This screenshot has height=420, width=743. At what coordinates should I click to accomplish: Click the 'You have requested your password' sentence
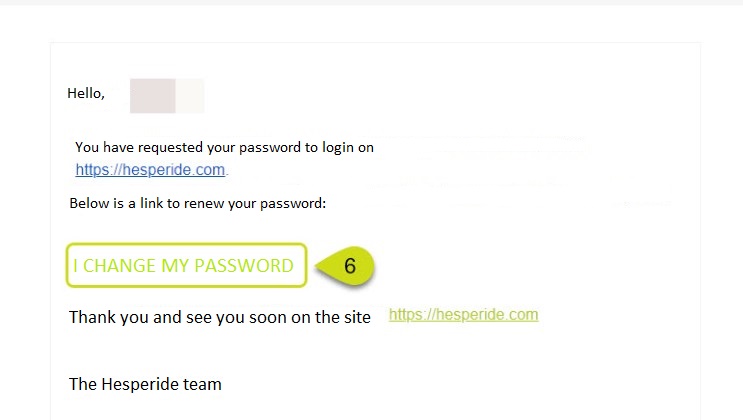pos(224,147)
